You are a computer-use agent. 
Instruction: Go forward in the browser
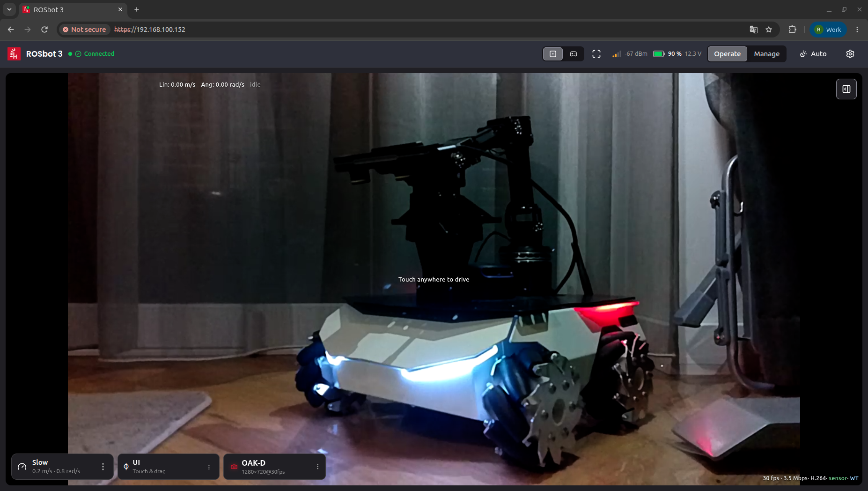pyautogui.click(x=28, y=30)
